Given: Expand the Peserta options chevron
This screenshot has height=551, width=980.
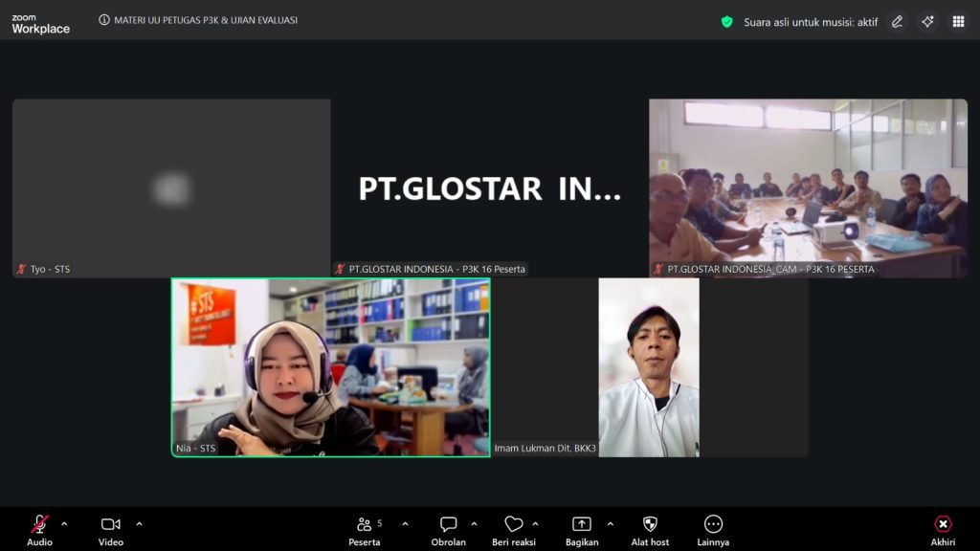Looking at the screenshot, I should coord(405,524).
